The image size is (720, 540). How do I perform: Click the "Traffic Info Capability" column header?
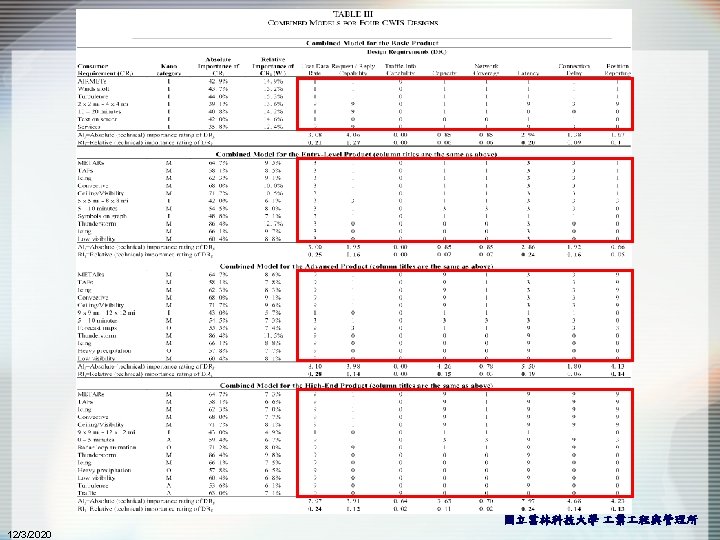(400, 69)
